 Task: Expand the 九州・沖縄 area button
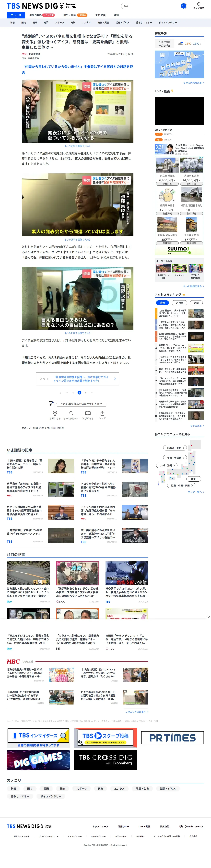pos(166,465)
